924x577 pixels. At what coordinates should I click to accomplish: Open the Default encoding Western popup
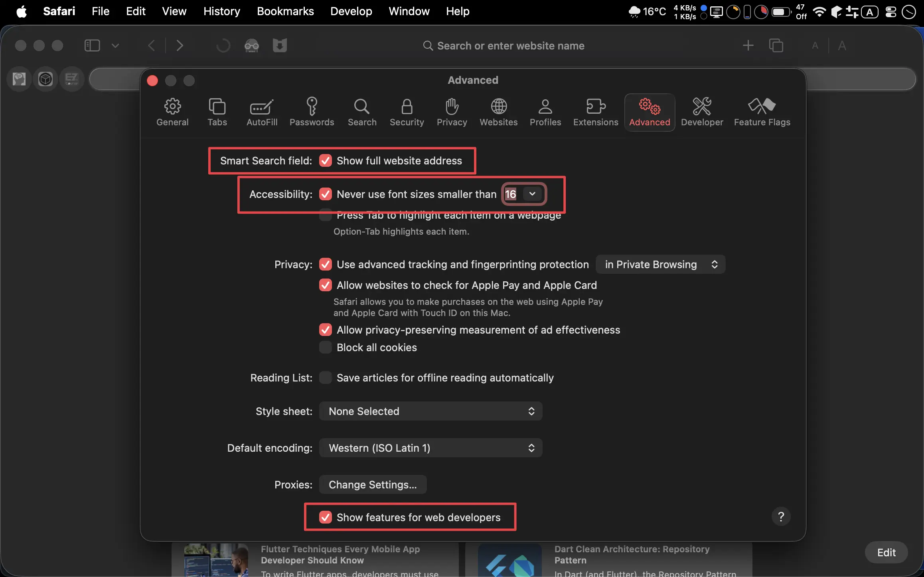tap(430, 448)
